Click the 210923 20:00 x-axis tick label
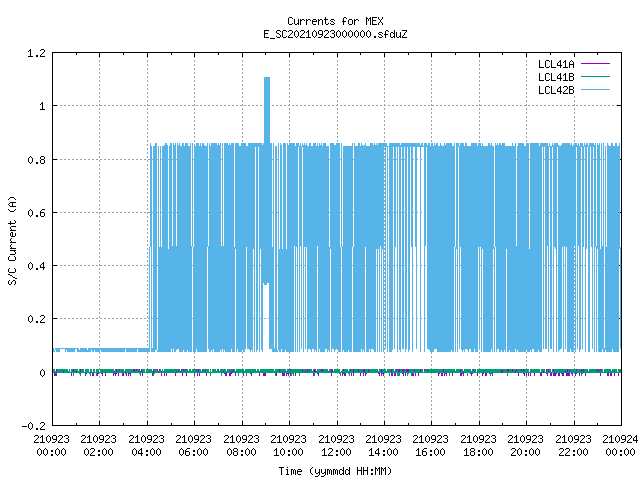This screenshot has height=480, width=640. [x=525, y=445]
